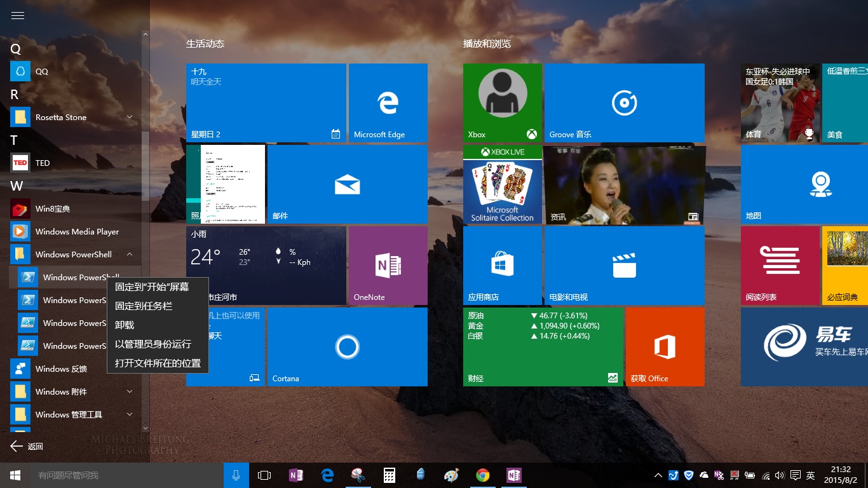Open the Groove 音乐 tile
The image size is (868, 488).
(x=625, y=103)
